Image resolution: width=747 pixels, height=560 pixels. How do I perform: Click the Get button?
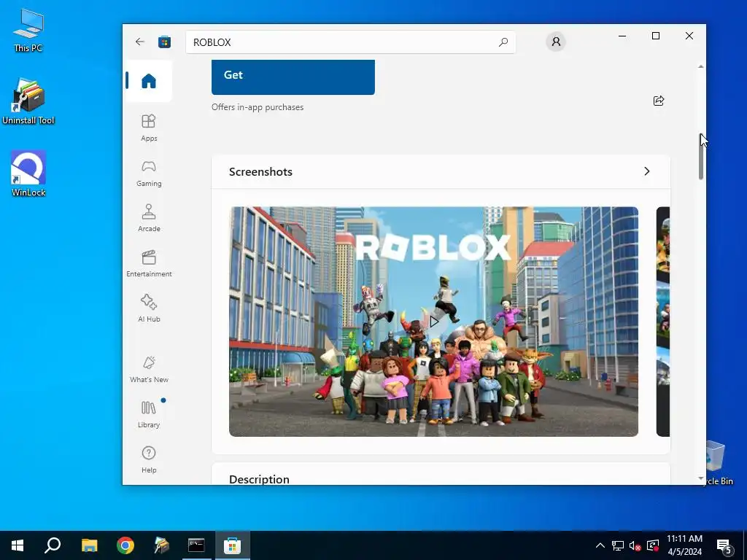[293, 76]
